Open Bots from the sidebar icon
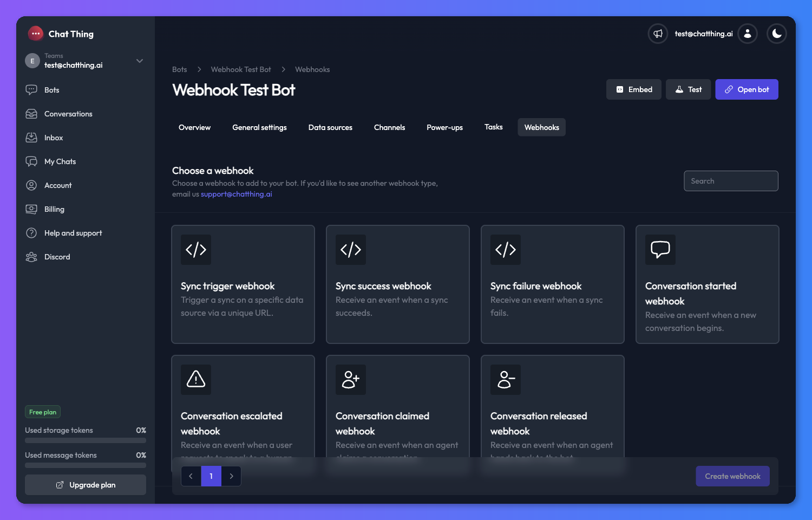Image resolution: width=812 pixels, height=520 pixels. pos(31,90)
